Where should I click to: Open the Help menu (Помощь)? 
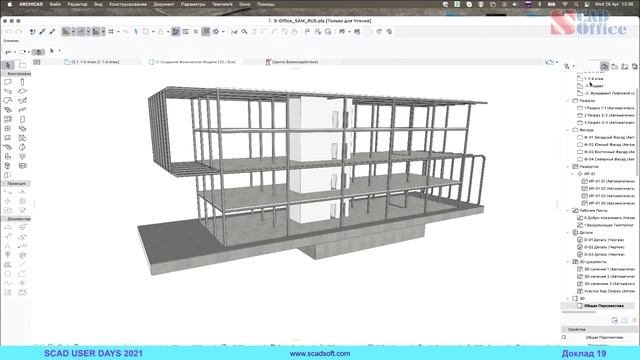click(266, 4)
